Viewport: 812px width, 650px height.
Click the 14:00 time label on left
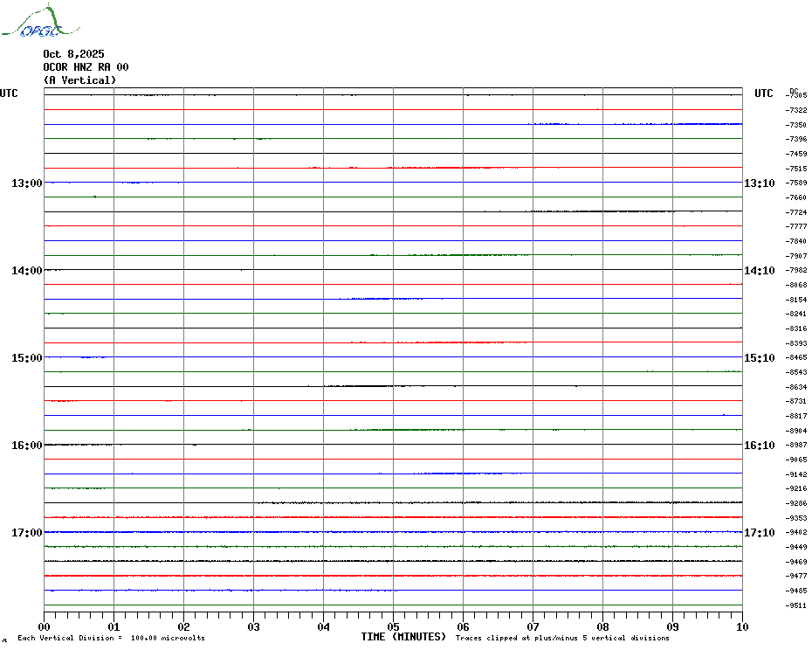pos(26,271)
